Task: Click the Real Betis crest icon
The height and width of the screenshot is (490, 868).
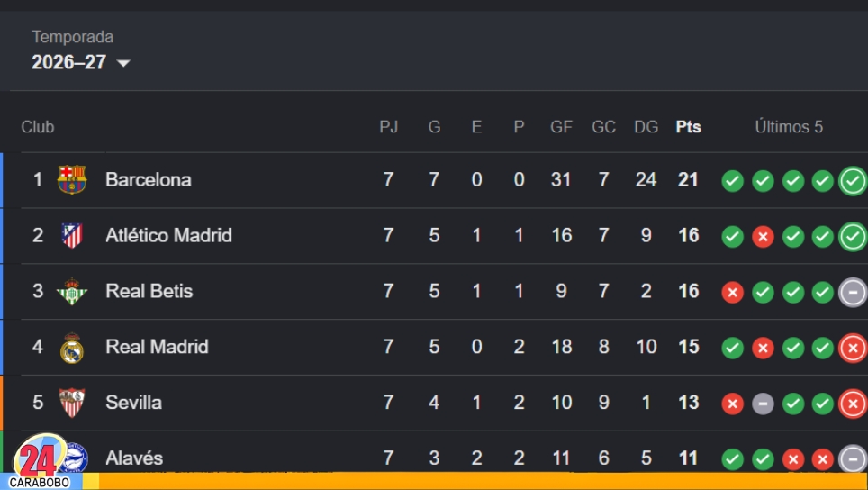Action: coord(72,291)
